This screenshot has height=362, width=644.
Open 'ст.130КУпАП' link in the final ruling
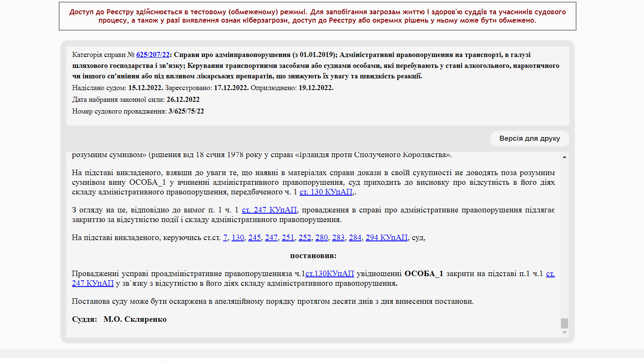330,274
